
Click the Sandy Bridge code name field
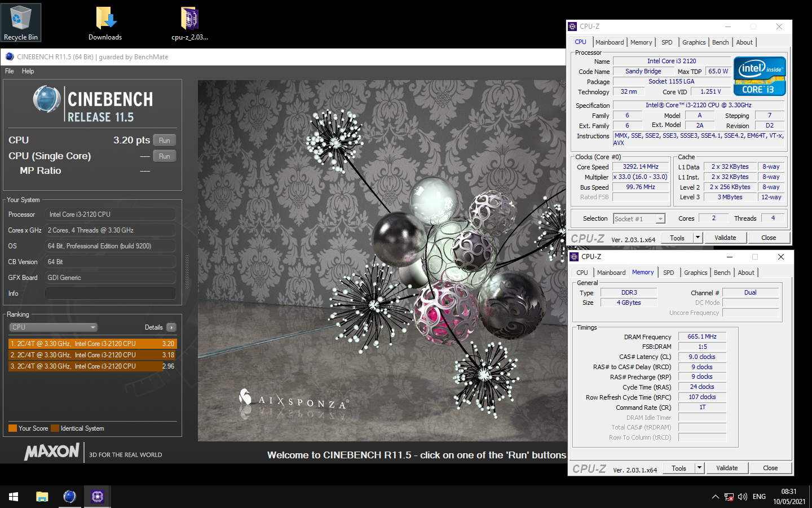(643, 71)
